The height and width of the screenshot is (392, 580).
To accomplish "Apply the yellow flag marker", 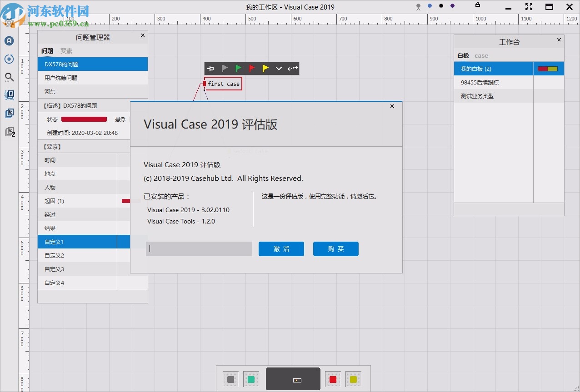I will [265, 69].
